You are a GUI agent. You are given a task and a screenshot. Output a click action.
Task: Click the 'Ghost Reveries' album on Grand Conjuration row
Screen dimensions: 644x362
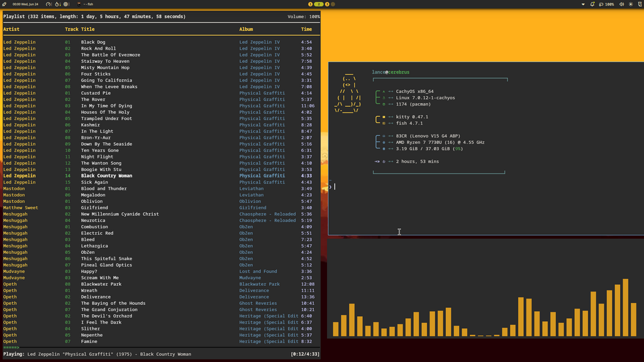(x=258, y=309)
